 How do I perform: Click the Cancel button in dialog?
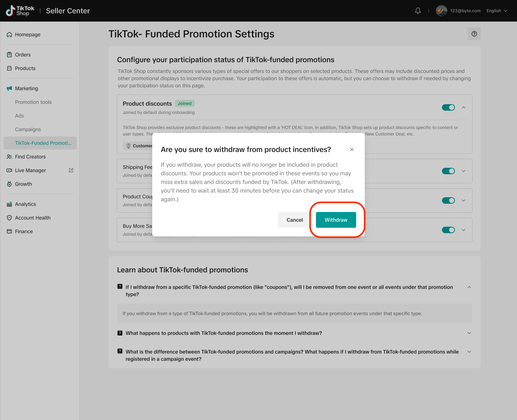[294, 220]
